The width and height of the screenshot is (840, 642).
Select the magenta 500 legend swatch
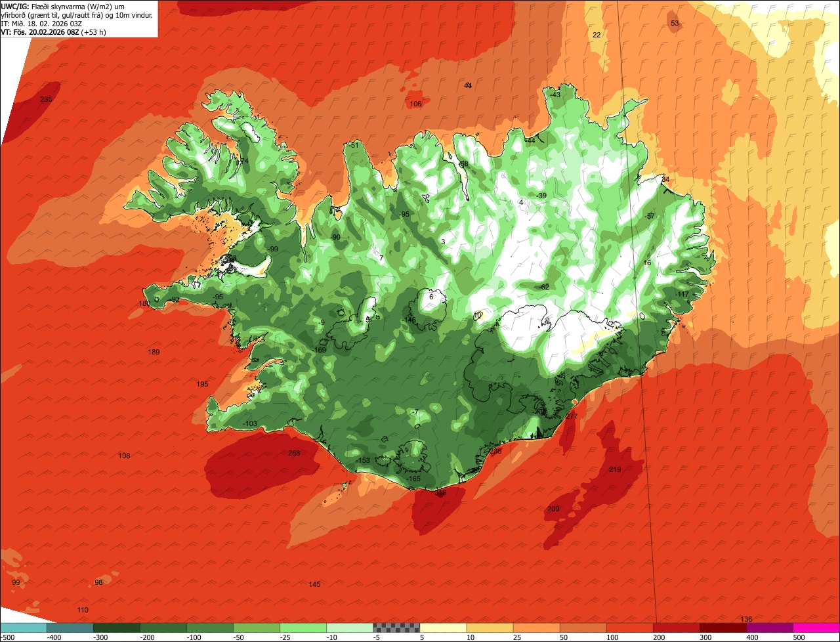tap(816, 628)
